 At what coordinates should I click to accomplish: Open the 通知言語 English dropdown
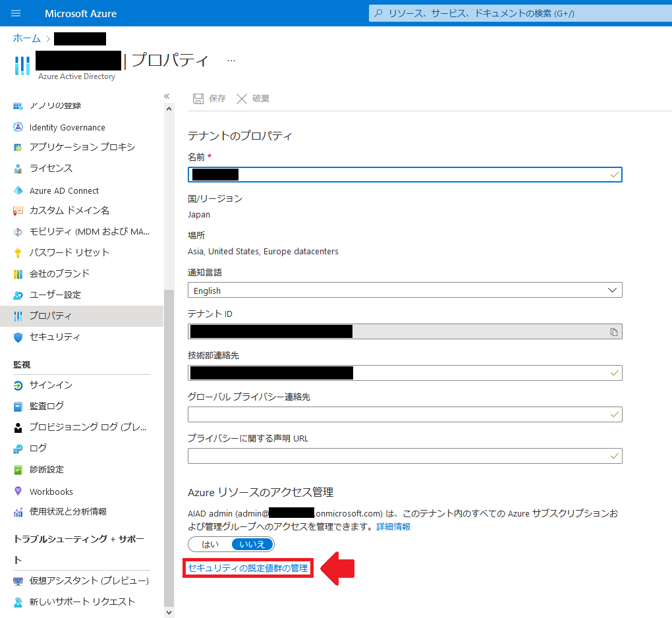[x=405, y=290]
